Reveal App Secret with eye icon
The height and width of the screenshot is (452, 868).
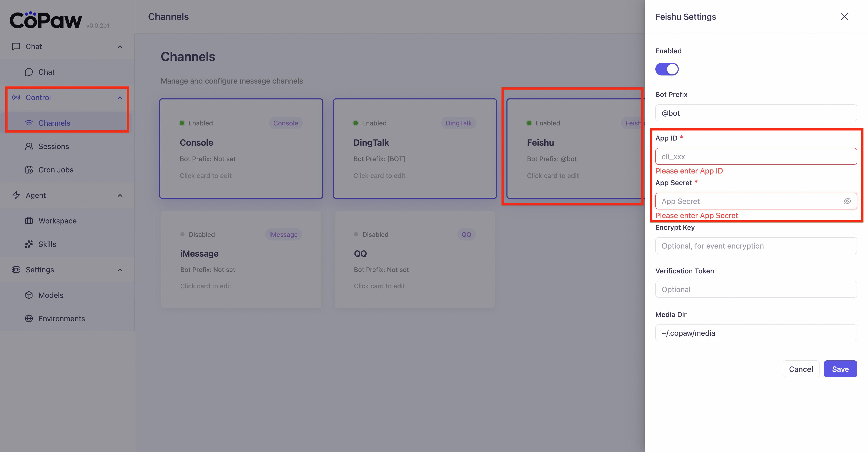coord(847,201)
